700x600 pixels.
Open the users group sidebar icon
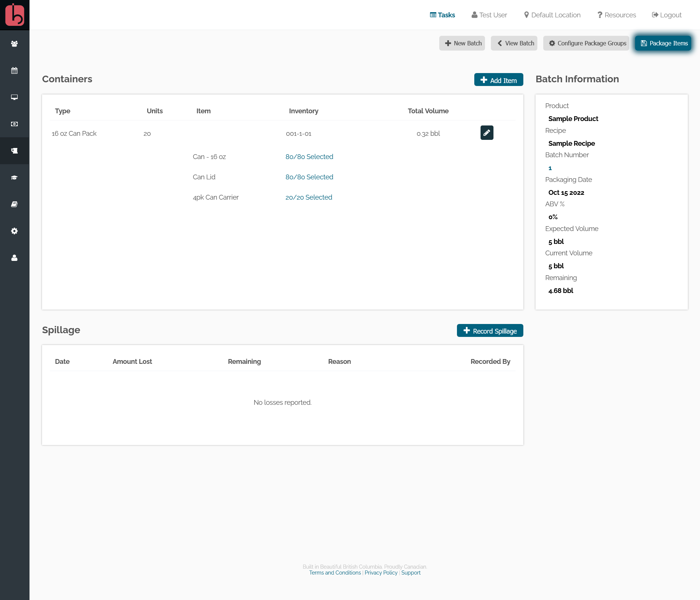pos(14,44)
